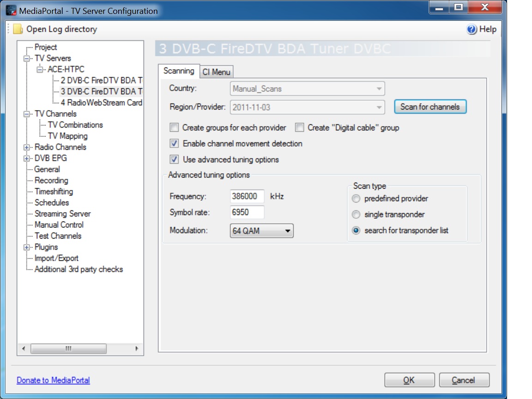
Task: Select the Recording tree item
Action: pos(51,181)
